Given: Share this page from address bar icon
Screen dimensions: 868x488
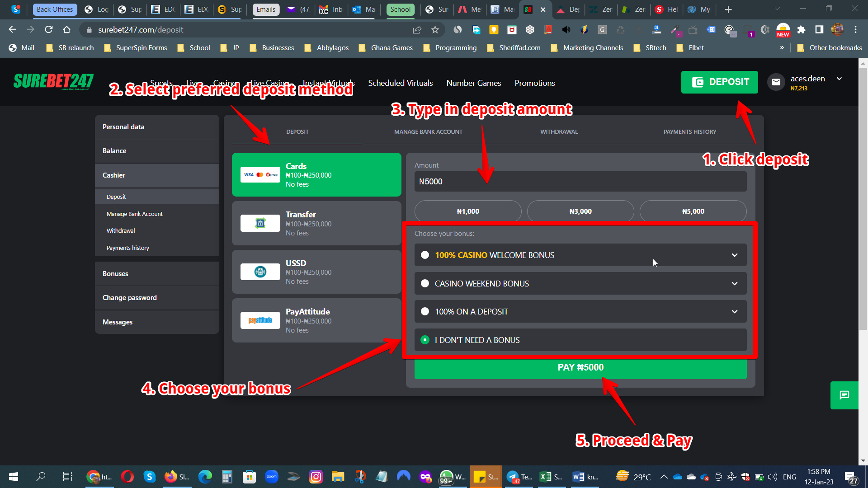Looking at the screenshot, I should click(x=417, y=29).
